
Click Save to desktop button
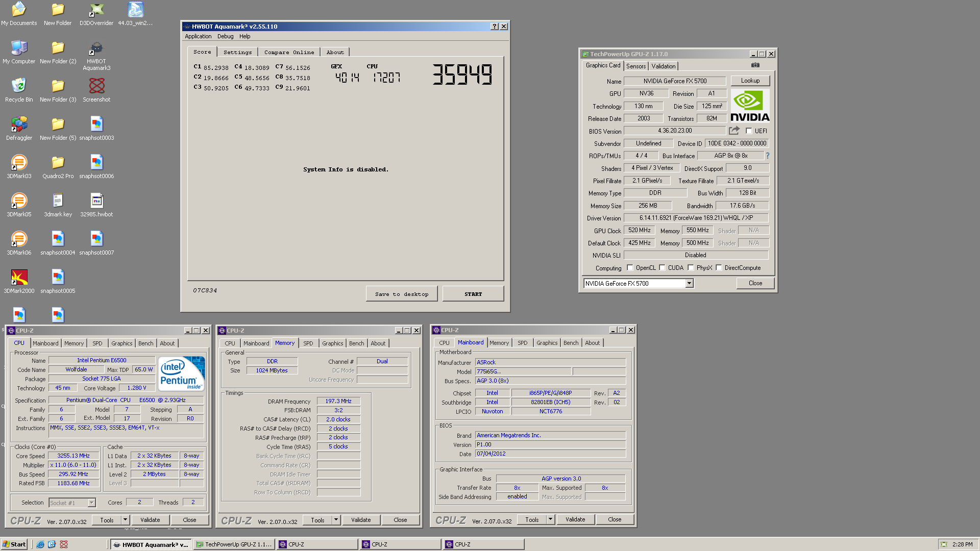[x=402, y=294]
